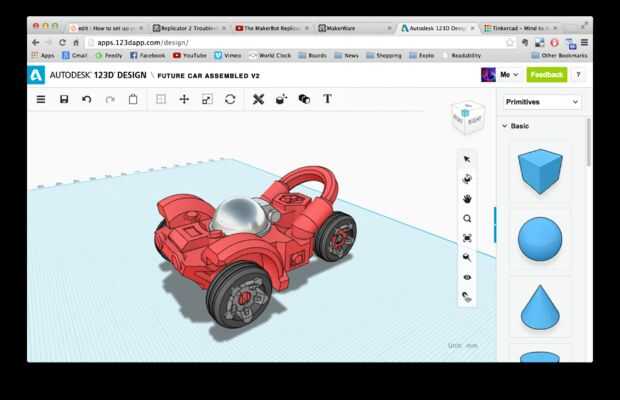Click the question mark help button
Viewport: 620px width, 400px height.
[x=578, y=75]
